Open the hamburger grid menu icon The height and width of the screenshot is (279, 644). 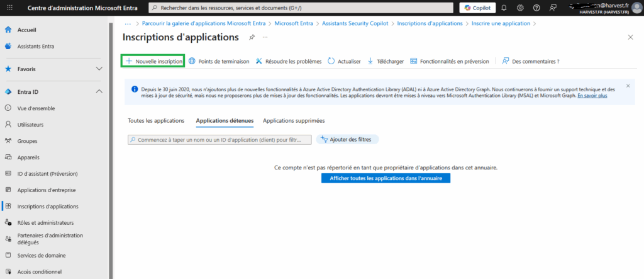pos(9,8)
